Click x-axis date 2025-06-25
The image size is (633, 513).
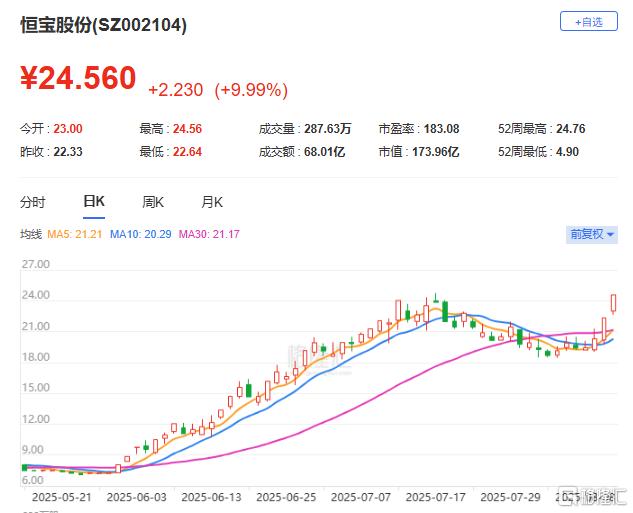(286, 497)
